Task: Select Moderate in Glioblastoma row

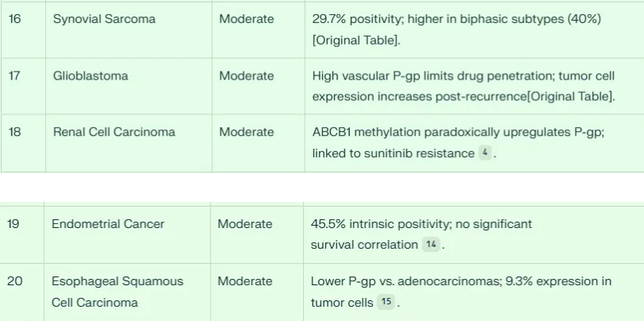Action: pos(246,76)
